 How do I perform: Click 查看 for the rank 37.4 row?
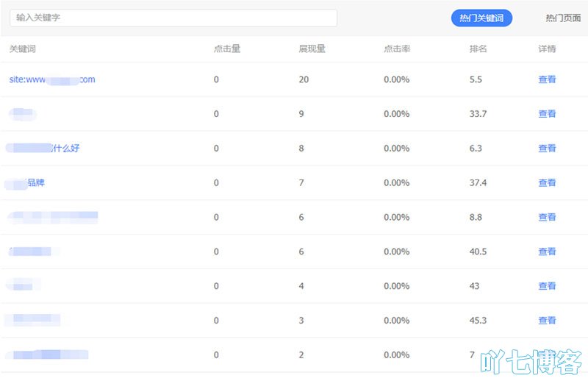[x=547, y=182]
